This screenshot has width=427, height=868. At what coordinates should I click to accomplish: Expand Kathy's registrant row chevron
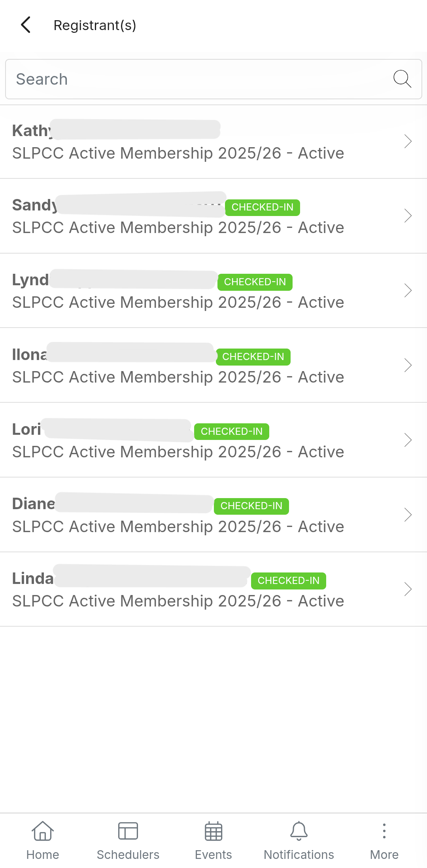click(x=408, y=141)
